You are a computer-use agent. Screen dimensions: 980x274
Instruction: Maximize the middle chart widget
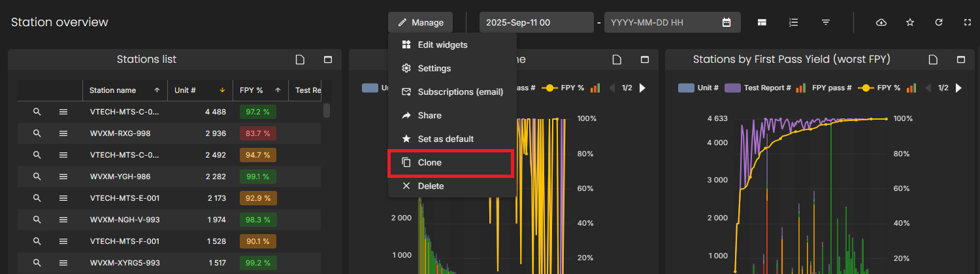point(645,60)
